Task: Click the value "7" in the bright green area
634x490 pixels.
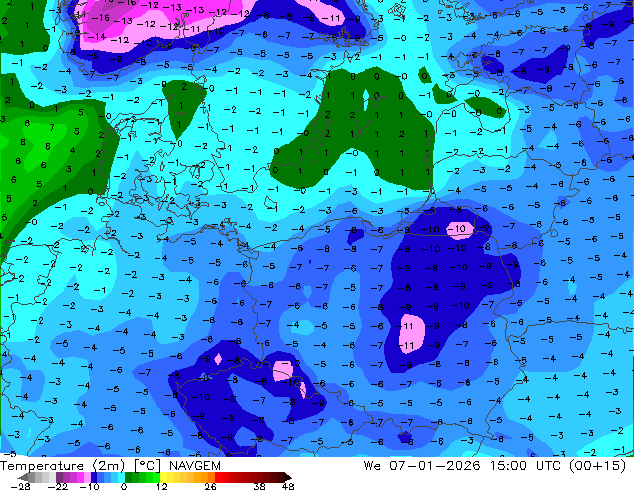Action: (52, 128)
